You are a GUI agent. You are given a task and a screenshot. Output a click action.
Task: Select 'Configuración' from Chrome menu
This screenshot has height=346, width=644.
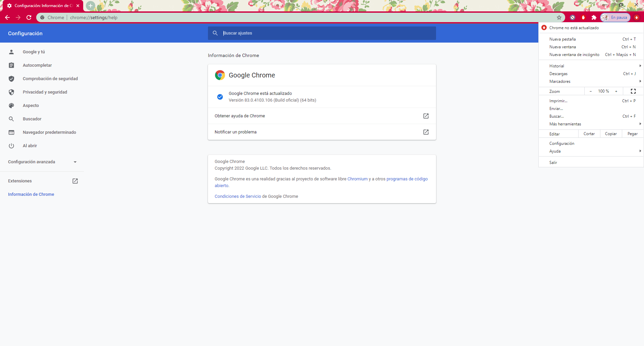click(x=591, y=143)
